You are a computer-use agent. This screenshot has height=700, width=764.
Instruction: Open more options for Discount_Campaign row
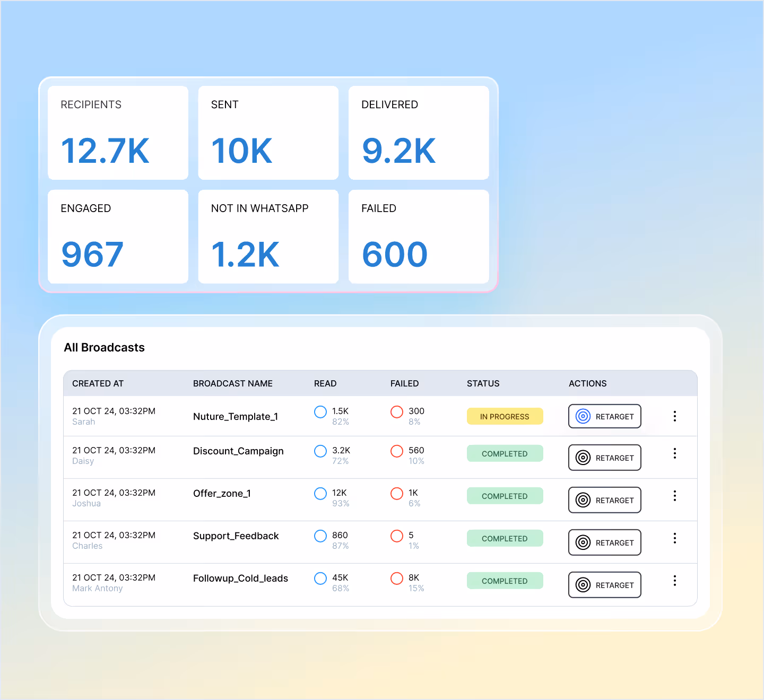point(675,453)
